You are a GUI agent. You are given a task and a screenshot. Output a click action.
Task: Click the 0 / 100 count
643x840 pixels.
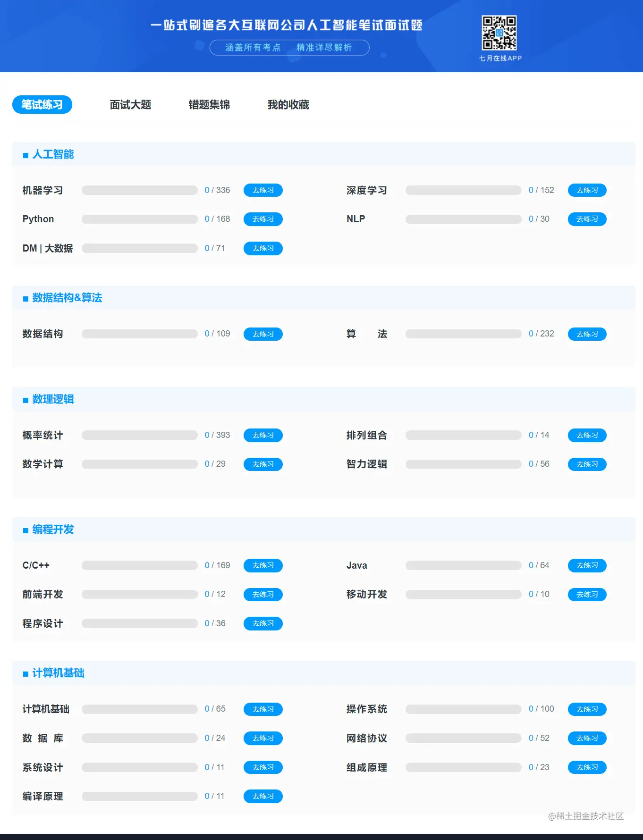pyautogui.click(x=541, y=709)
